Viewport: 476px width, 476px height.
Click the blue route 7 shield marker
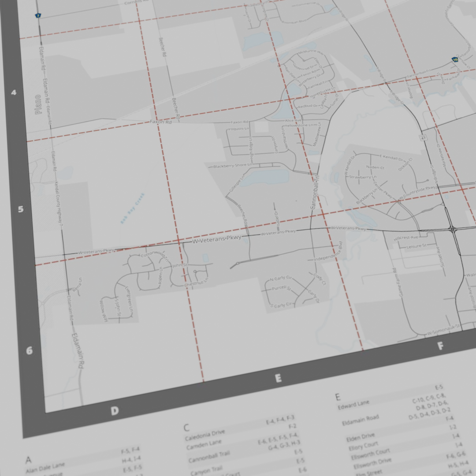point(38,15)
